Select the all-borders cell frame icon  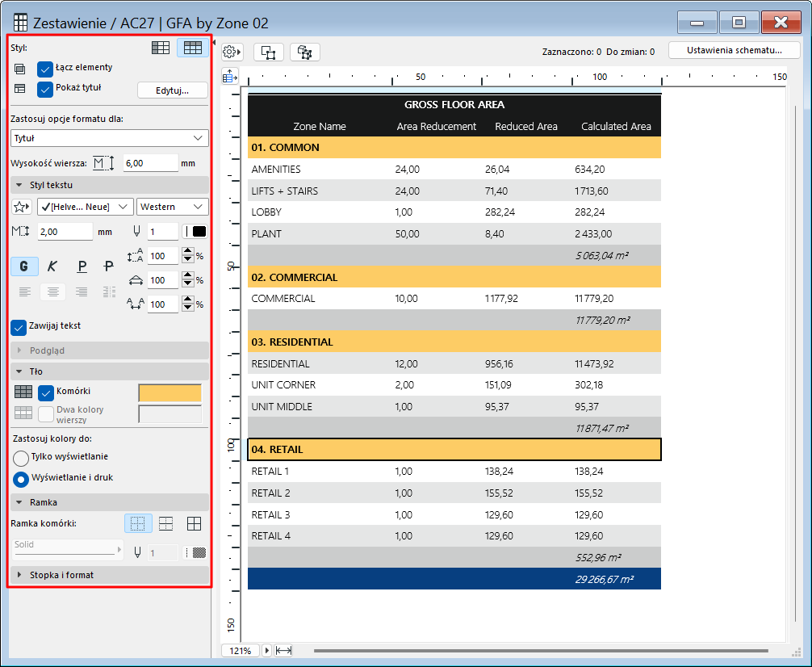coord(194,524)
